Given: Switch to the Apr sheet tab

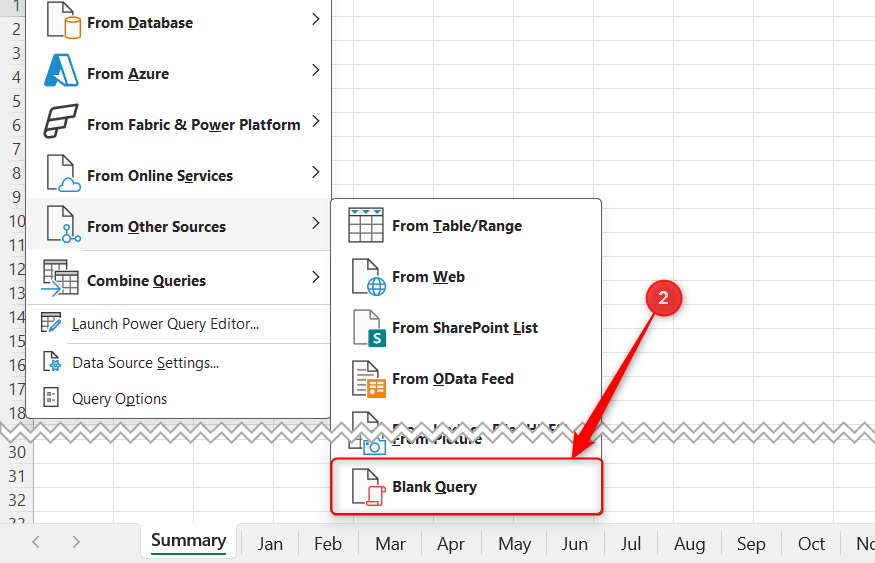Looking at the screenshot, I should 451,544.
